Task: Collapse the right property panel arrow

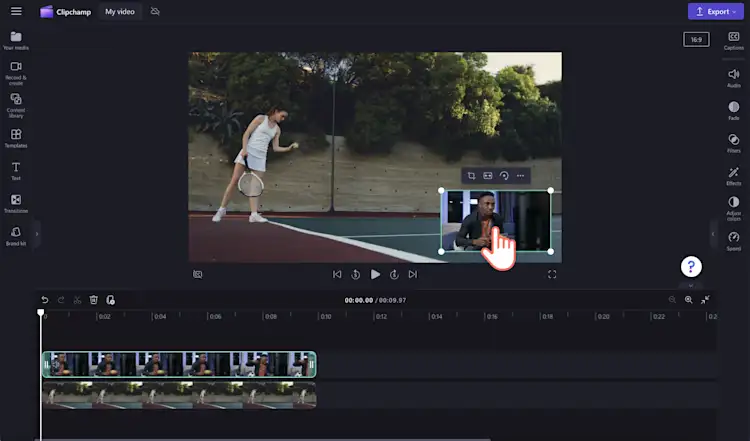Action: pyautogui.click(x=713, y=234)
